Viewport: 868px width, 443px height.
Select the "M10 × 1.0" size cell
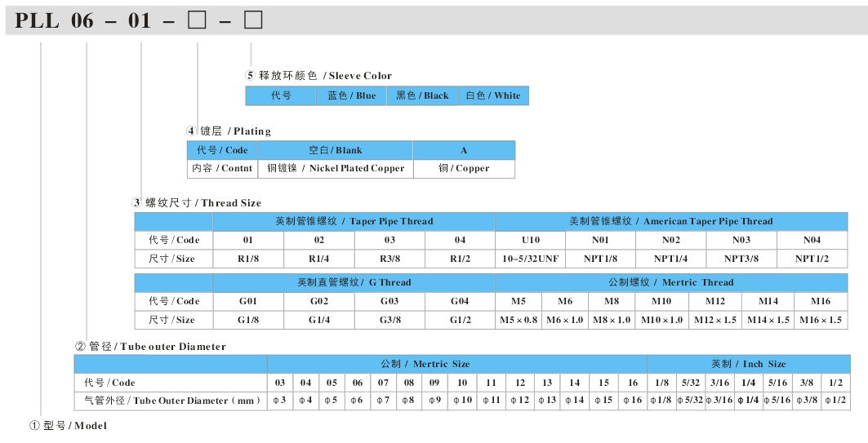click(x=662, y=321)
